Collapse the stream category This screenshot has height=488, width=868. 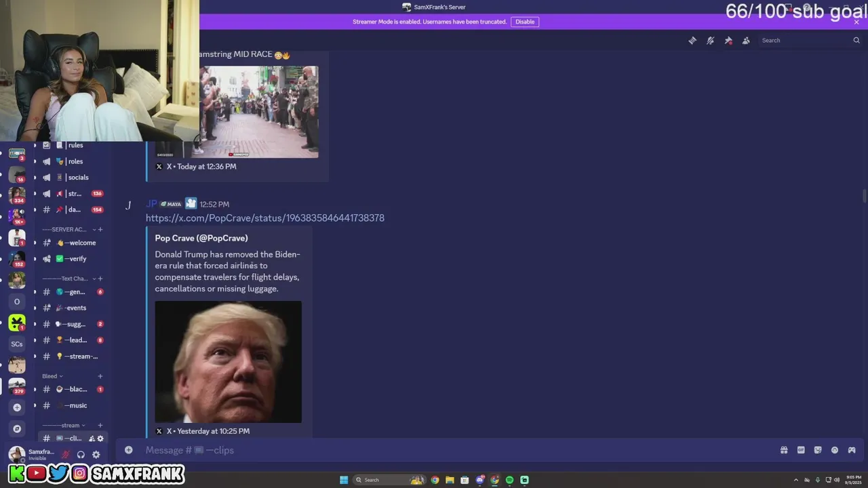click(64, 426)
